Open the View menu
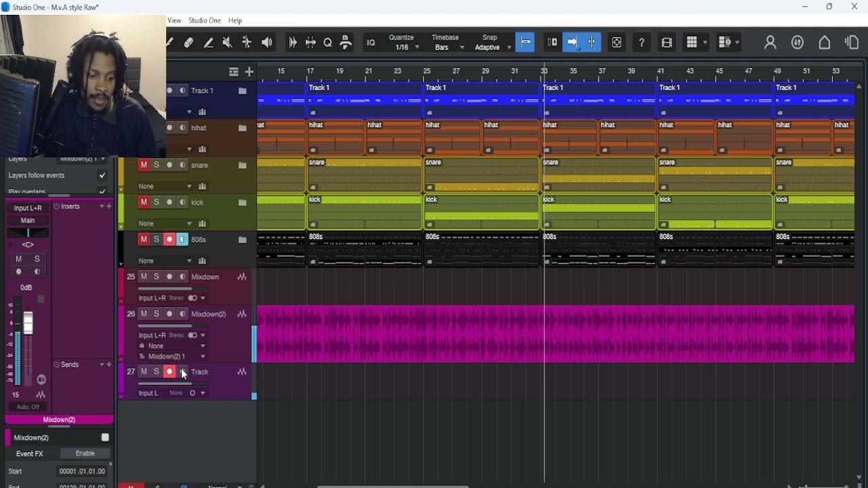 [x=174, y=21]
